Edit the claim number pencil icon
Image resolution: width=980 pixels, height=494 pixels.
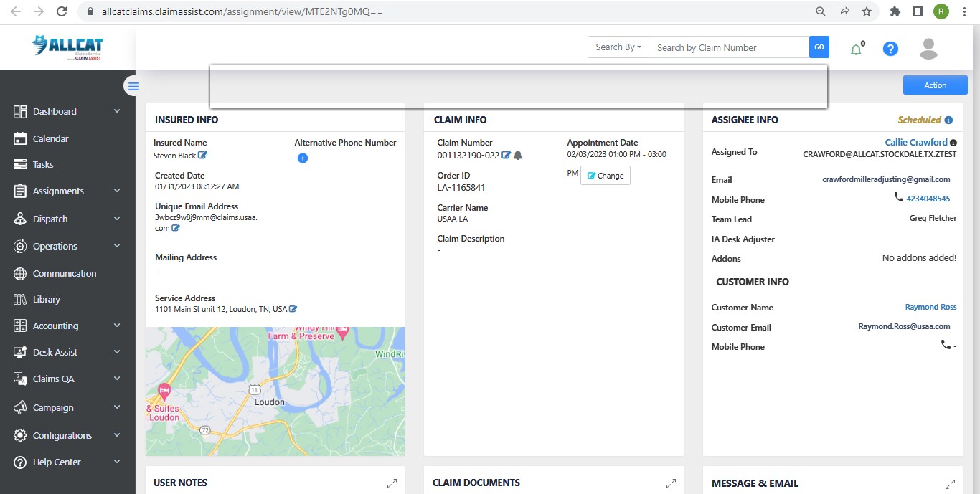(x=506, y=155)
